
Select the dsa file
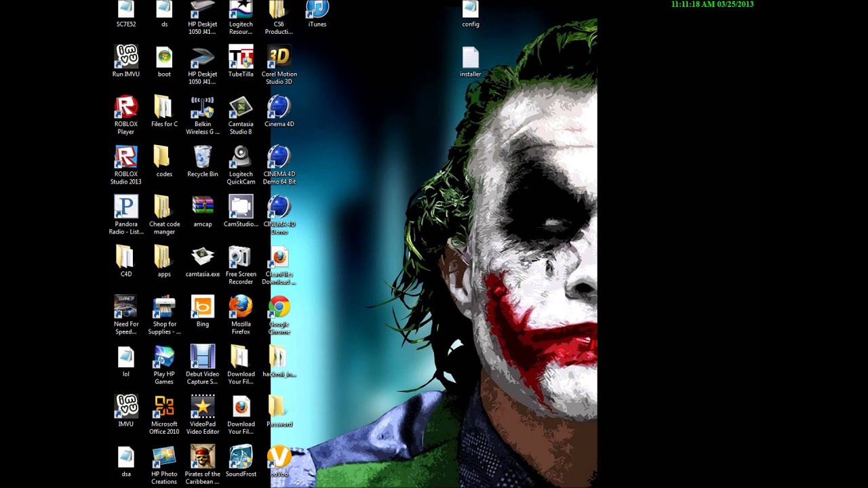126,461
